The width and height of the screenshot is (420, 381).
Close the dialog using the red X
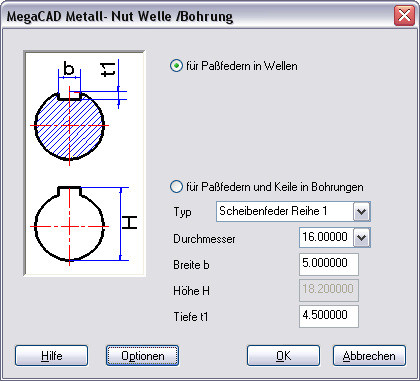pos(404,15)
